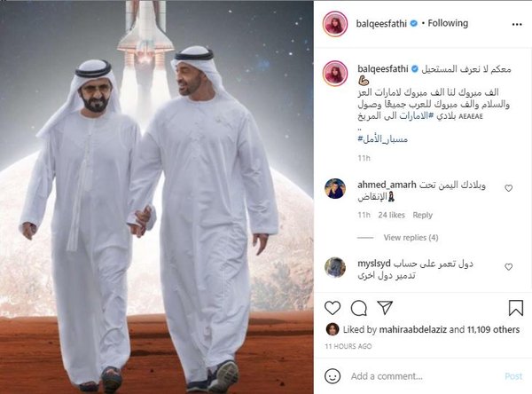Image resolution: width=532 pixels, height=394 pixels.
Task: Open the mahiraabdelaziz liker profile link
Action: [x=412, y=329]
